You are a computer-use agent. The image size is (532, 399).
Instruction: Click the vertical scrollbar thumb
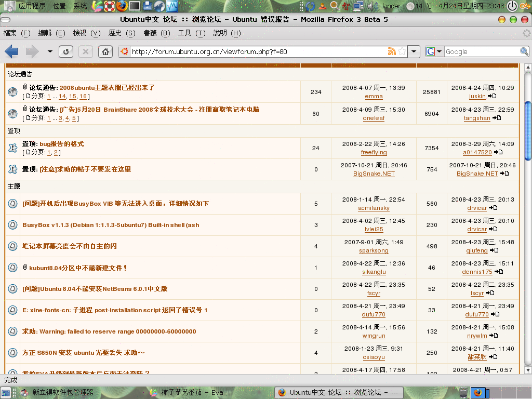tap(528, 130)
